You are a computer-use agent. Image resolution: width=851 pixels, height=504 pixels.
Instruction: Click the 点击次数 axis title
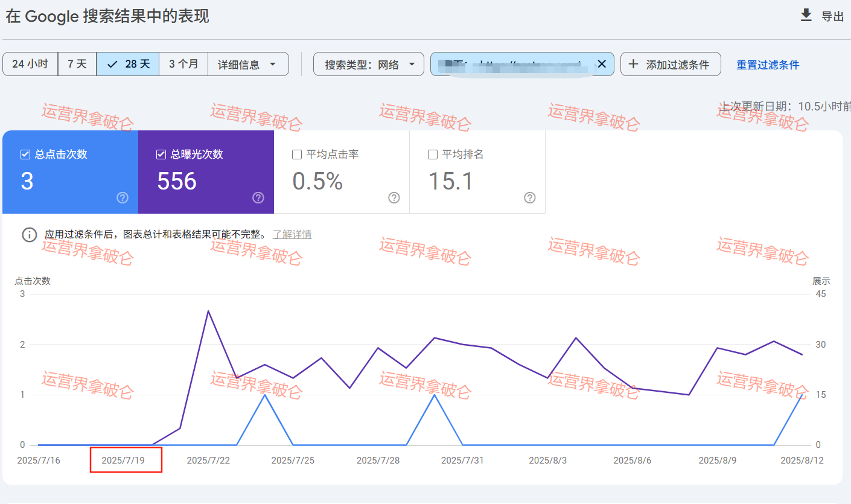tap(33, 281)
